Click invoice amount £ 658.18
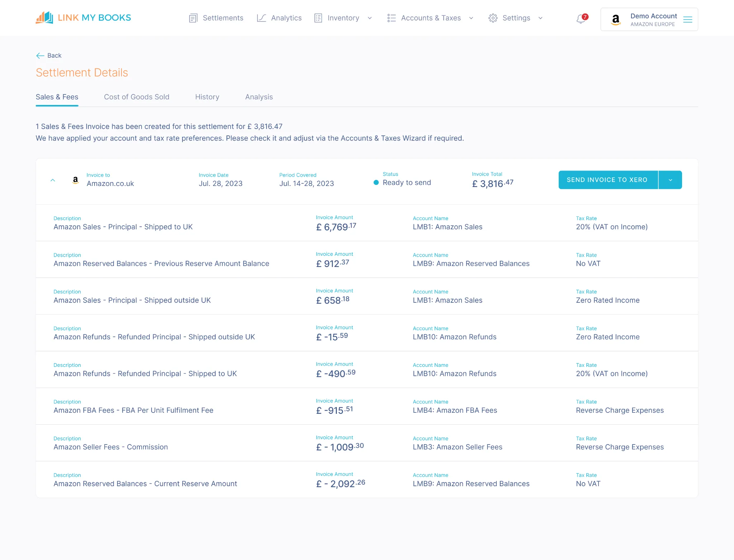734x560 pixels. click(333, 300)
